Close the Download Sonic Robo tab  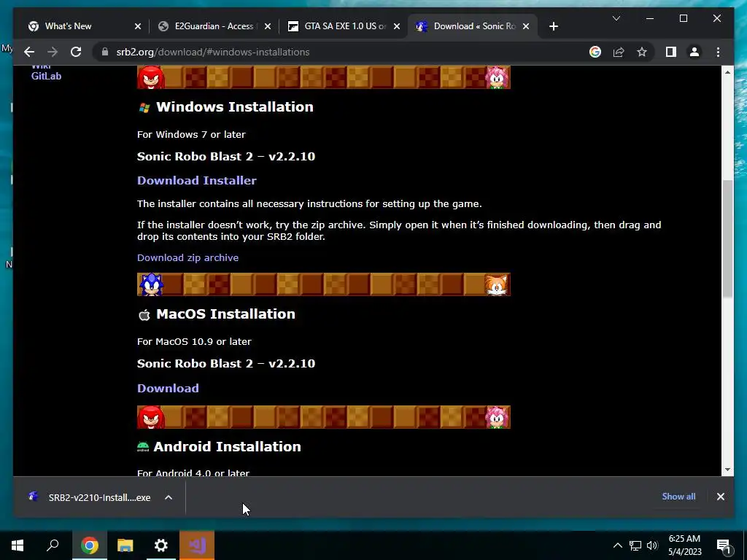pyautogui.click(x=525, y=26)
